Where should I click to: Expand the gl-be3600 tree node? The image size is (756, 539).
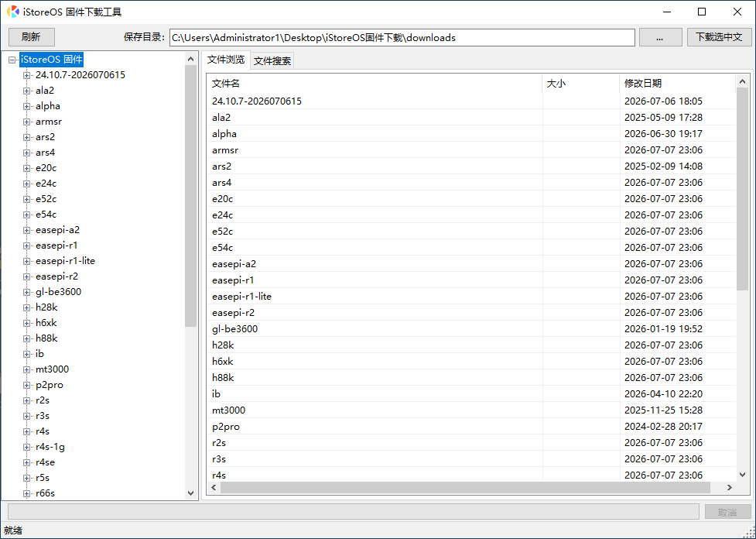[x=27, y=292]
